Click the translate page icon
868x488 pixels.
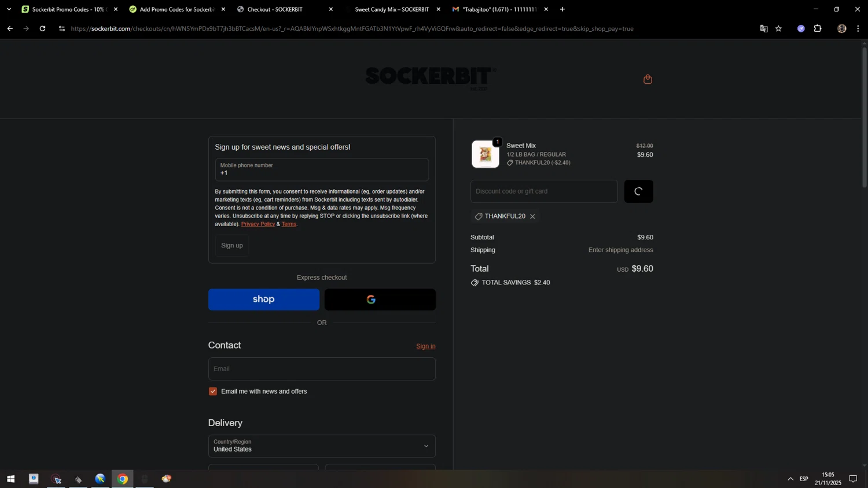[764, 28]
